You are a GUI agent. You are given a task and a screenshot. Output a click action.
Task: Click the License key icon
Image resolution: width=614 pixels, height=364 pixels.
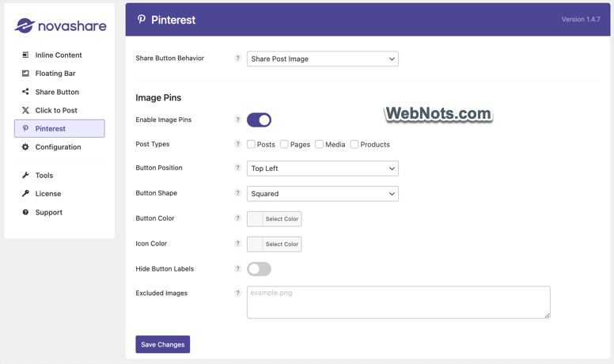[25, 193]
